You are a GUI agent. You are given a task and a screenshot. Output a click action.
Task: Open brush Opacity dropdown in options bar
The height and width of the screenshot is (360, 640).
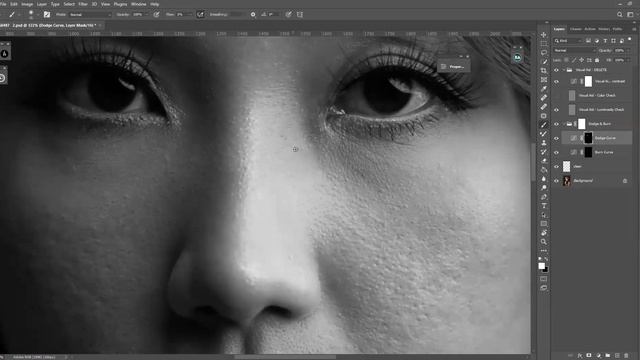[x=147, y=14]
